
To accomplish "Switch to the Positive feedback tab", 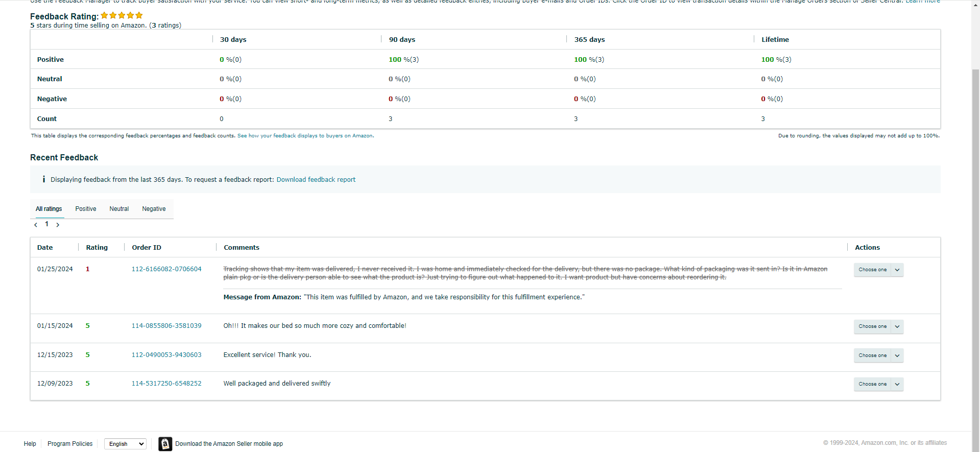I will pyautogui.click(x=86, y=209).
